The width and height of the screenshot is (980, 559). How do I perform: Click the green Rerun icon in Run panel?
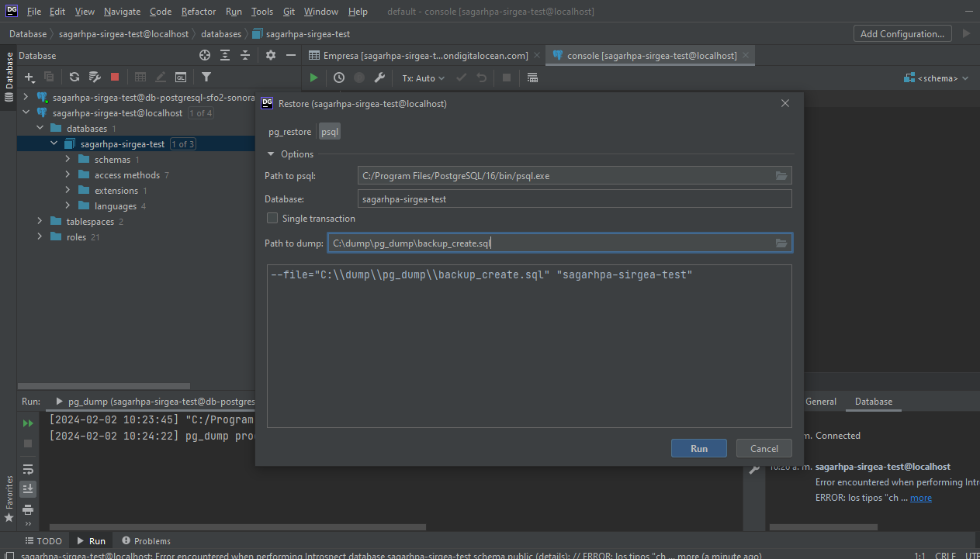coord(28,423)
